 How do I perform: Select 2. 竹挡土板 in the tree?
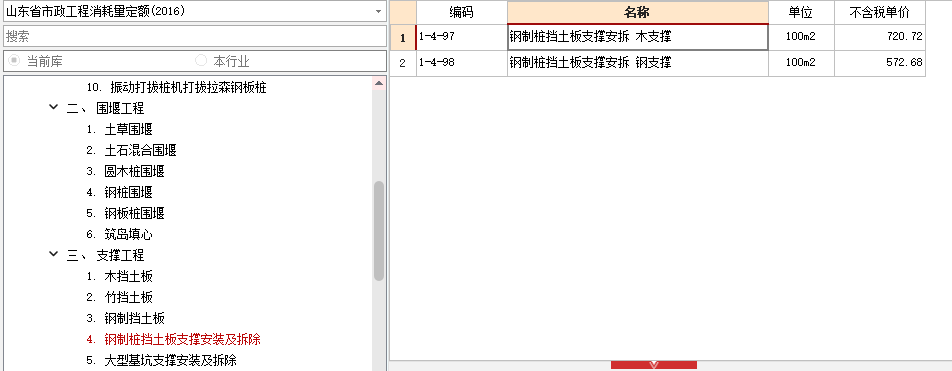pos(119,298)
